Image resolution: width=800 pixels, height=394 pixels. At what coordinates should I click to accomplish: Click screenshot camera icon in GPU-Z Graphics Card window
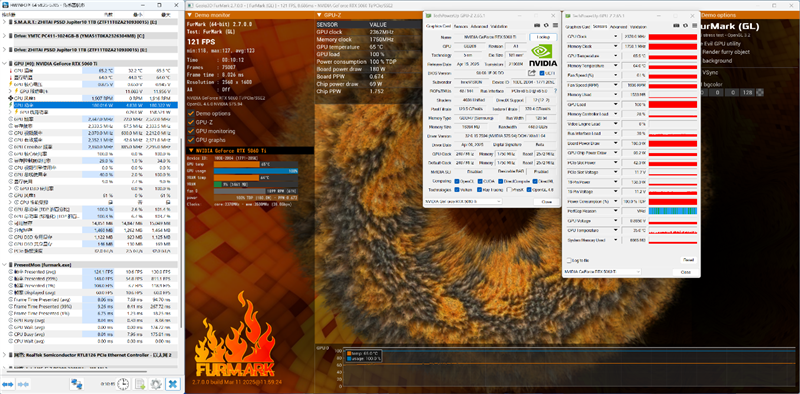tap(537, 25)
